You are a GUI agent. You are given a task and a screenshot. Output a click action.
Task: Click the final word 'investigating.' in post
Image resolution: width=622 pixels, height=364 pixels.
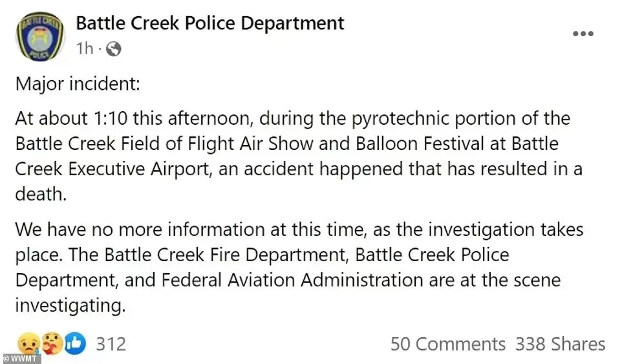tap(70, 306)
